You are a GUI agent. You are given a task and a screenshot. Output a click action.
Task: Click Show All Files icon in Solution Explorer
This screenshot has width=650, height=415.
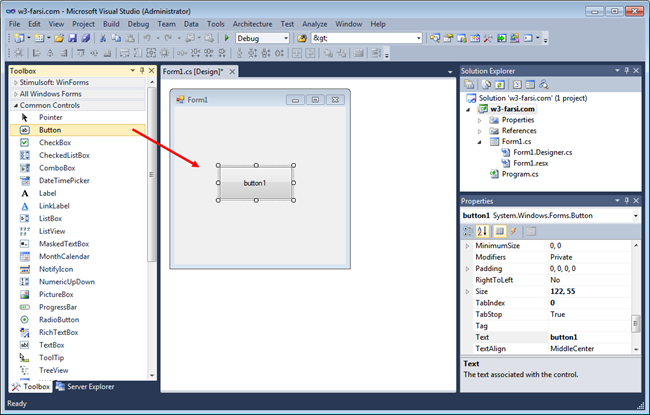point(486,85)
